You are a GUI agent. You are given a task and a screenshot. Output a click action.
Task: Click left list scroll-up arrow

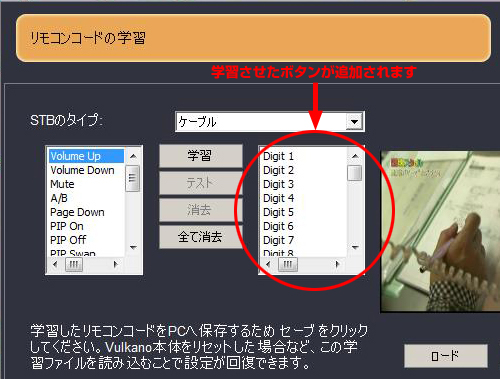click(x=133, y=156)
